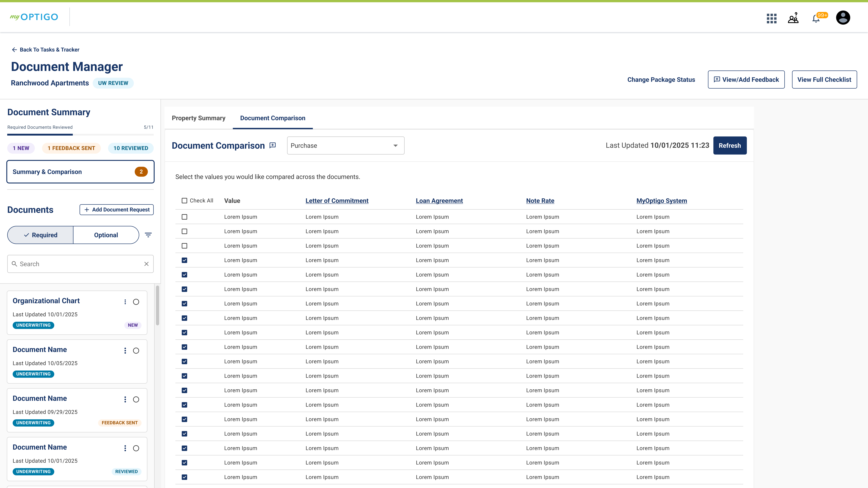Click the Summary & Comparison badge showing 2
Screen dimensions: 868x488
click(x=141, y=172)
